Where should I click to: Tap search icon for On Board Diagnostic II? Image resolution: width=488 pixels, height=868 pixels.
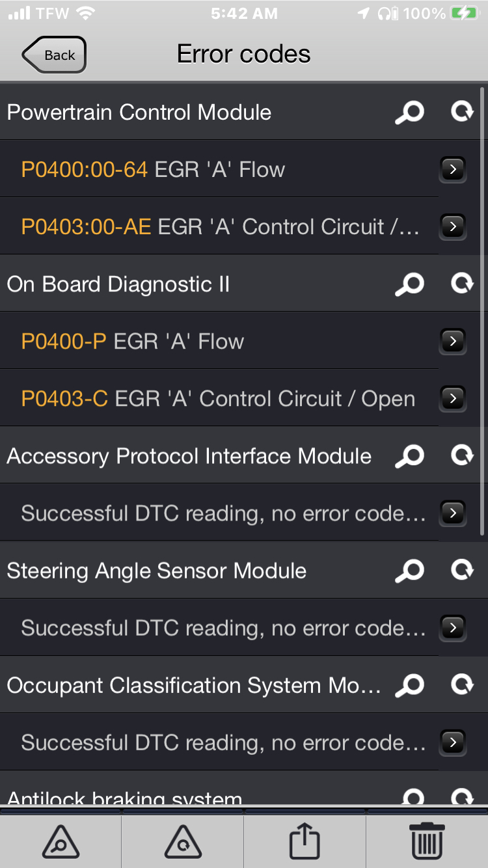coord(410,284)
